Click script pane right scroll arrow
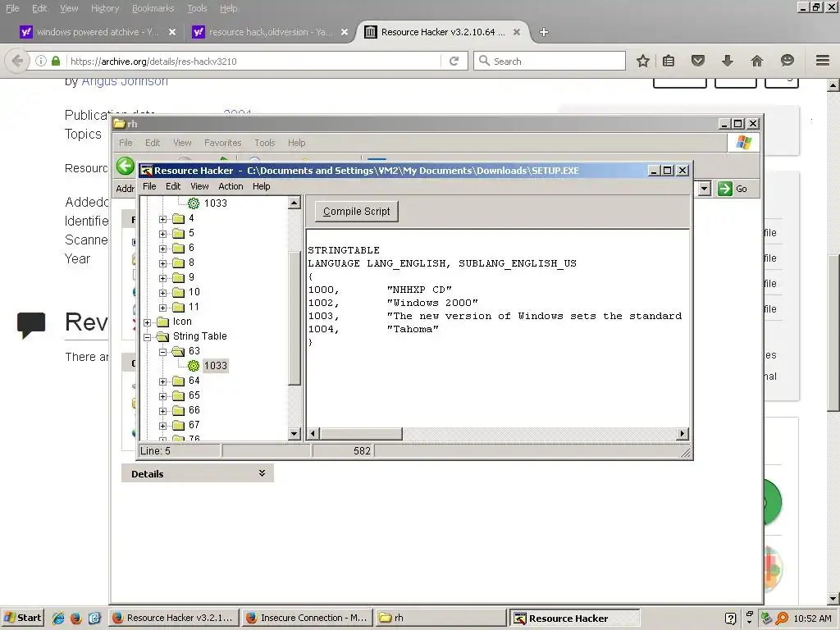Viewport: 840px width, 630px height. click(682, 433)
